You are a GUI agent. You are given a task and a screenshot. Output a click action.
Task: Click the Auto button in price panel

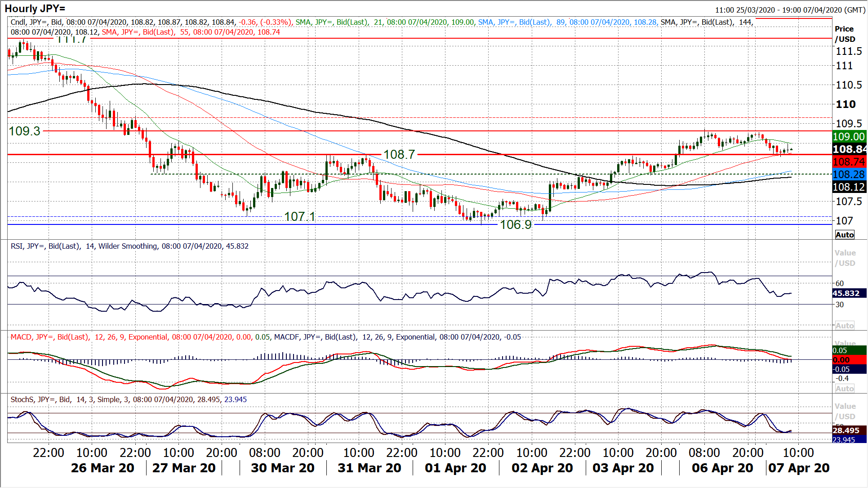click(x=845, y=235)
